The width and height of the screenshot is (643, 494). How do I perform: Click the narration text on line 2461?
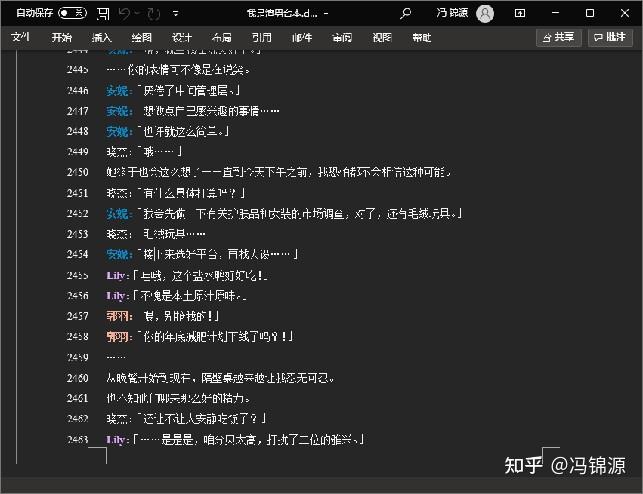[x=178, y=398]
